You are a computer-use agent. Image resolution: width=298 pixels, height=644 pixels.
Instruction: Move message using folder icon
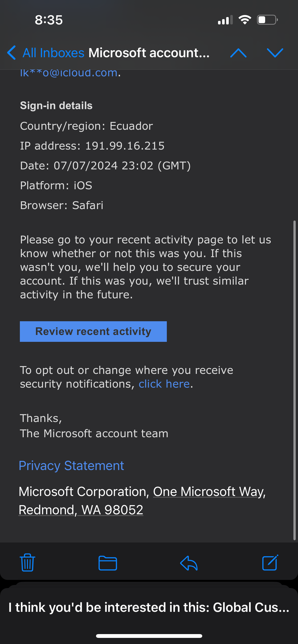(x=107, y=563)
